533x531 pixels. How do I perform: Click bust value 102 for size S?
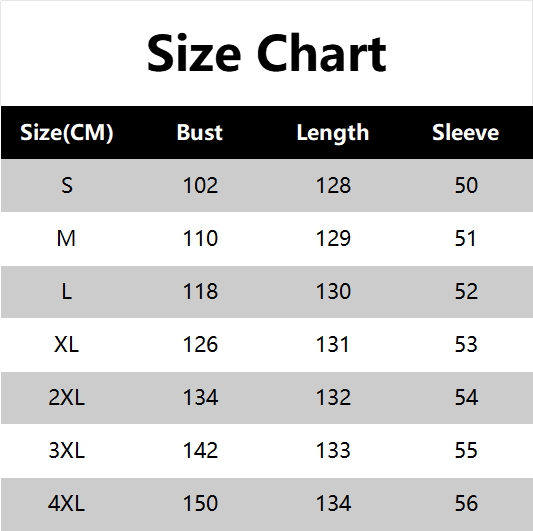pyautogui.click(x=200, y=186)
